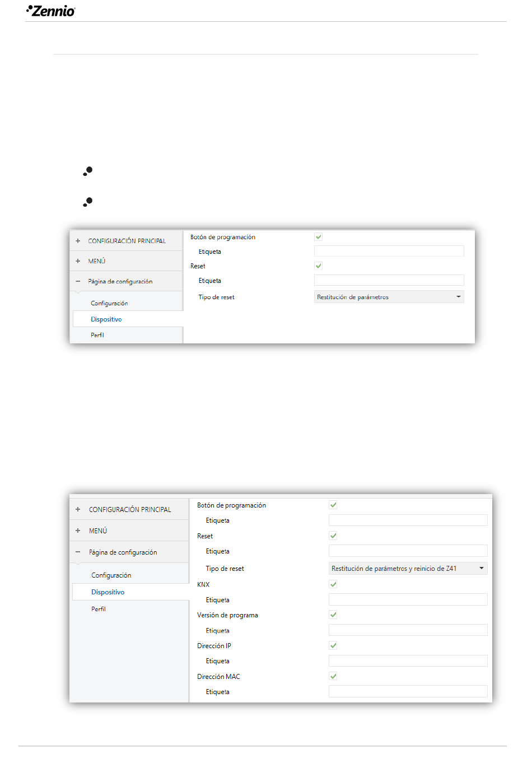
Task: Select Dispositivo tab in upper tree
Action: (x=106, y=319)
